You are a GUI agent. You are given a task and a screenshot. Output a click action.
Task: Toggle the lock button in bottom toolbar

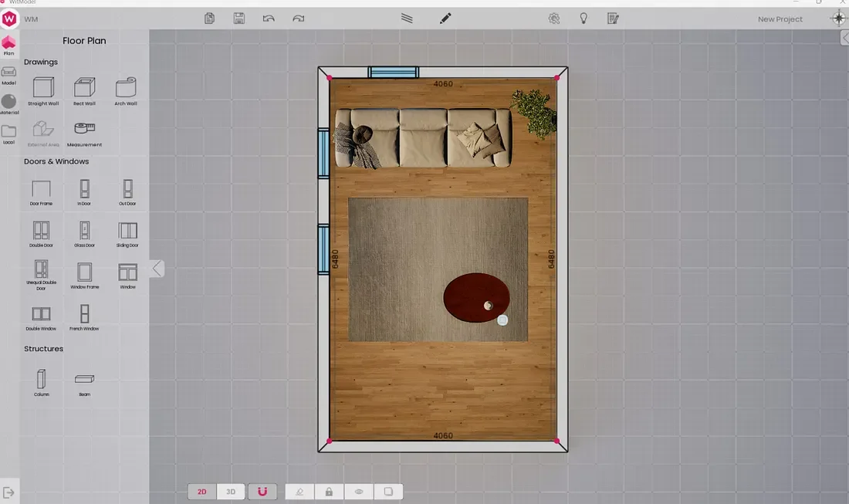[x=329, y=492]
